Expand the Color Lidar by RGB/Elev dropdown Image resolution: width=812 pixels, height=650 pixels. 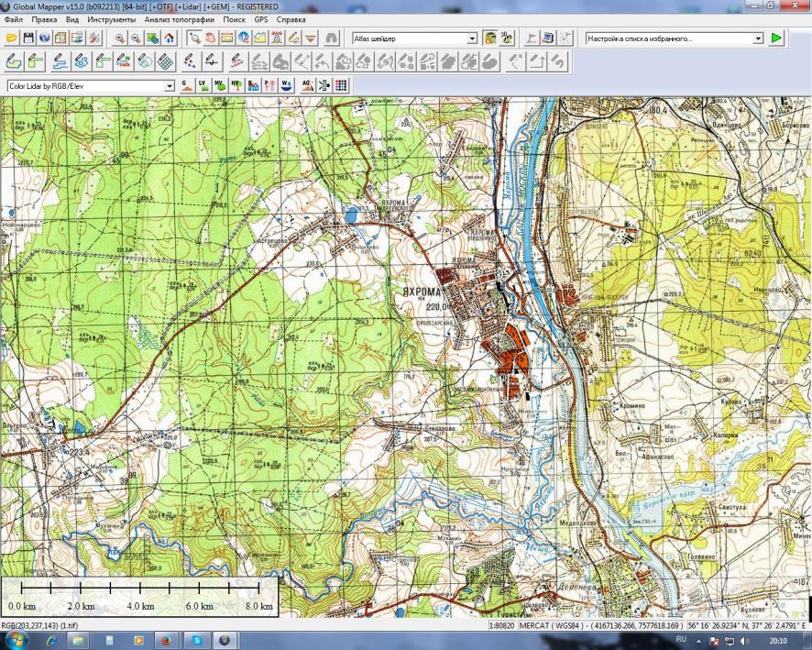tap(169, 85)
